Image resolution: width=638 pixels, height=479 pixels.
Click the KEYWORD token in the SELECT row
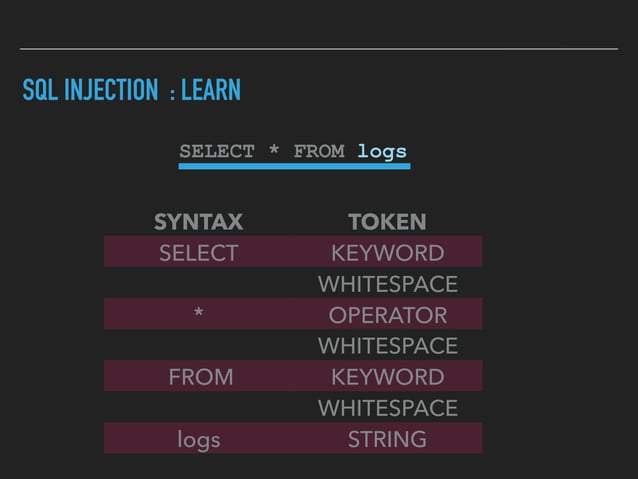coord(387,253)
